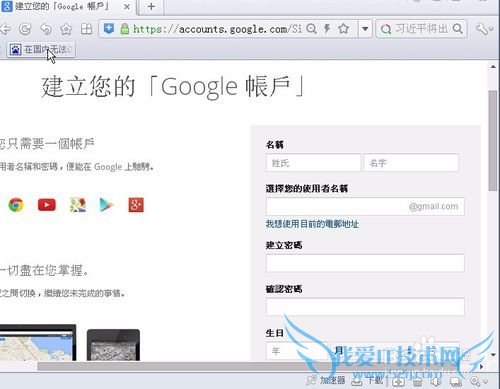
Task: Click the undo closed-tab arrow icon
Action: click(x=46, y=29)
